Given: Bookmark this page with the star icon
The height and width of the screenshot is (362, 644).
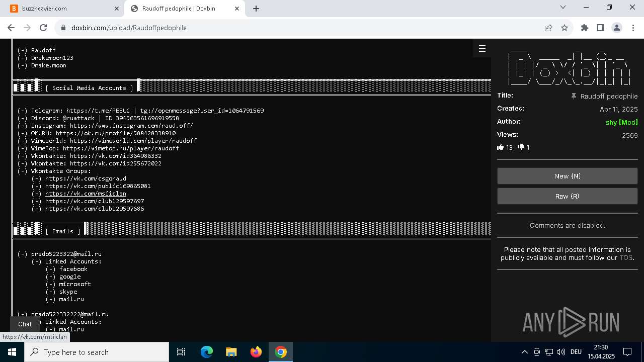Looking at the screenshot, I should click(565, 28).
